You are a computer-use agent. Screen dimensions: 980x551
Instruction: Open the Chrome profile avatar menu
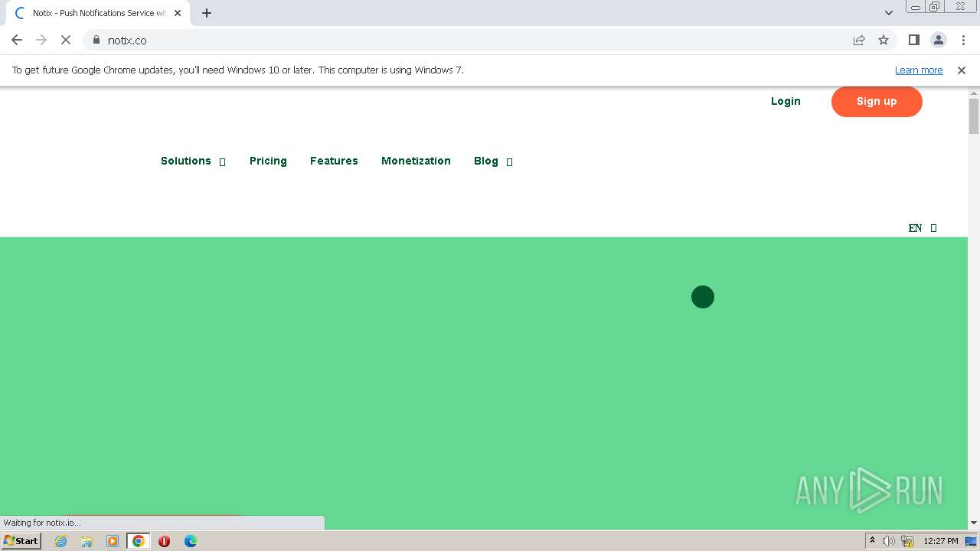(939, 40)
